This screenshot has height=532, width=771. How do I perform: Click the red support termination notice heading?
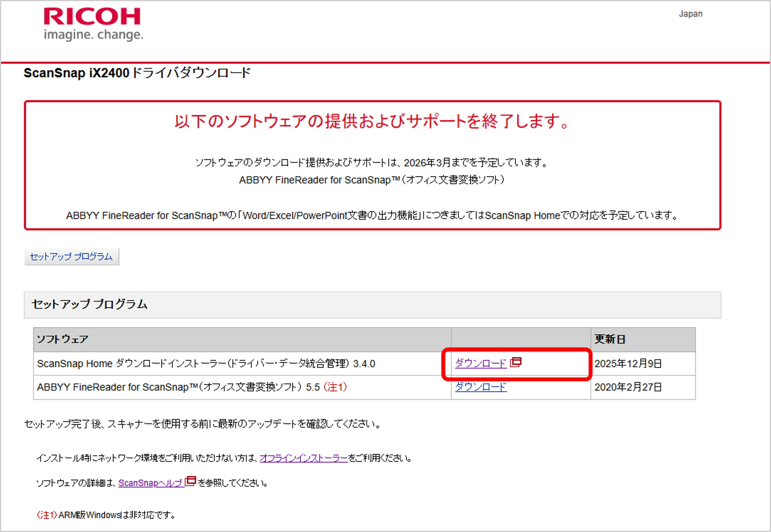(x=372, y=121)
